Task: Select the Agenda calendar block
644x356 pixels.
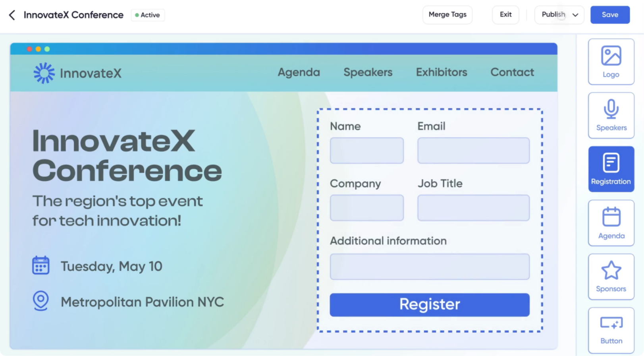Action: click(x=611, y=223)
